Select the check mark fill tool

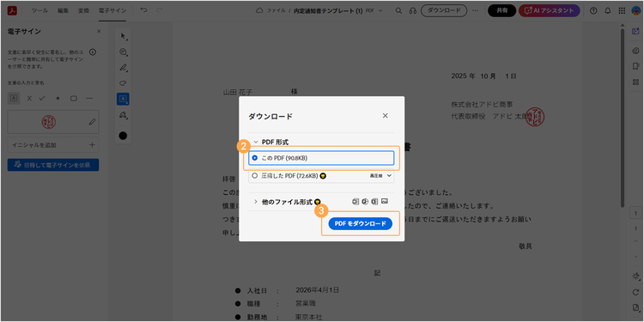[41, 98]
